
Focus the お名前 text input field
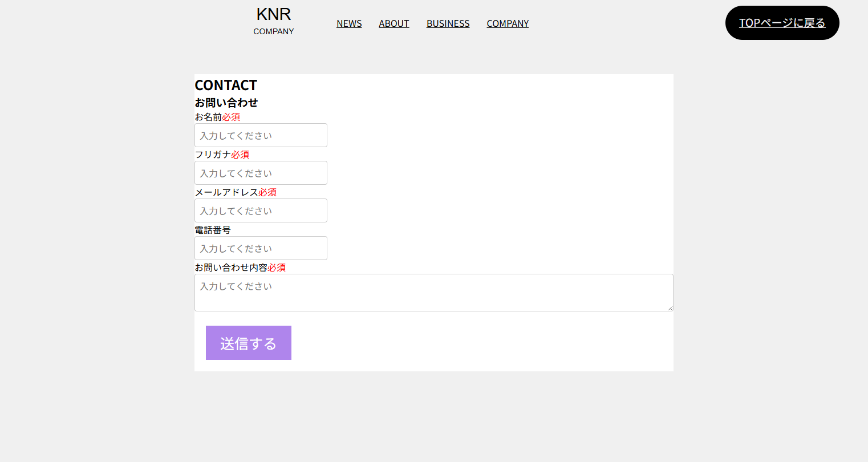coord(261,135)
